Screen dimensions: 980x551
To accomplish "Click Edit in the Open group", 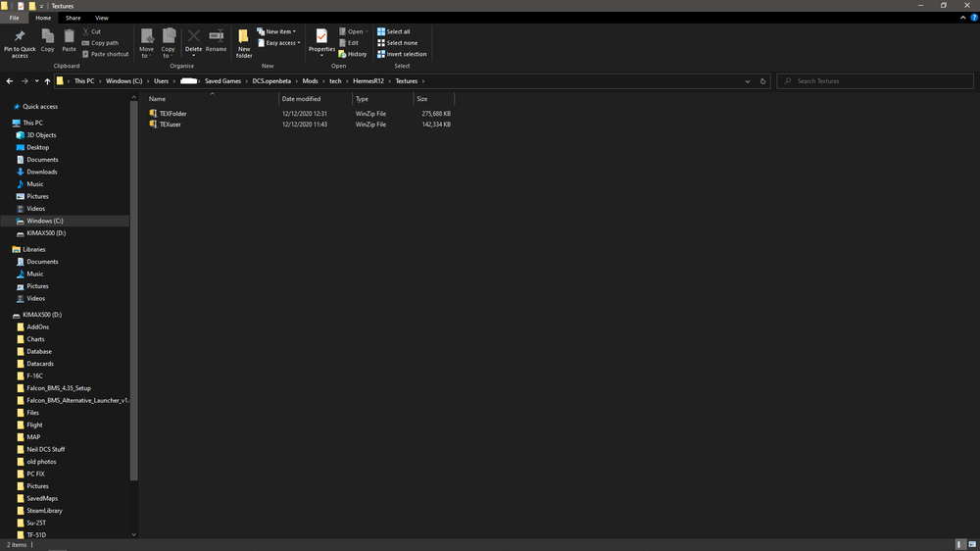I will pos(349,43).
